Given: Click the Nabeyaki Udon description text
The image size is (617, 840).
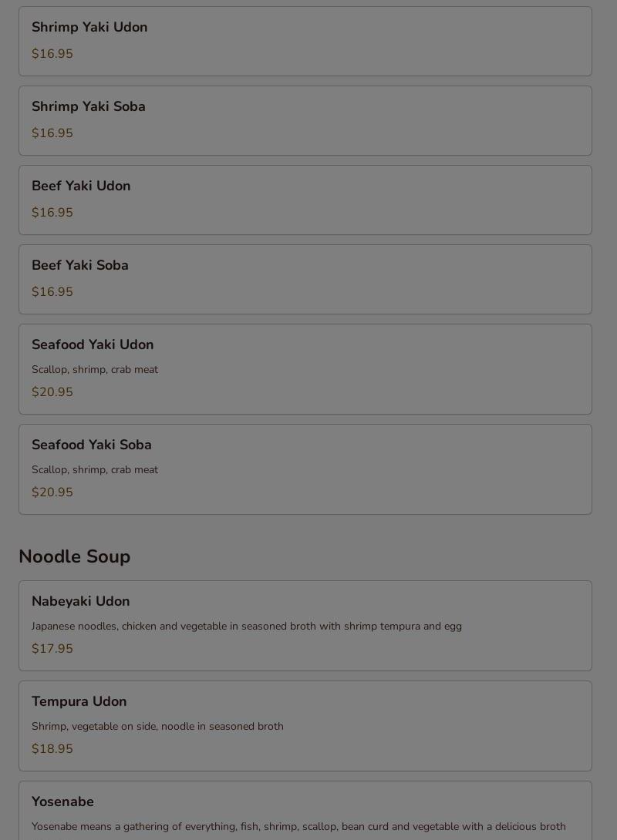Looking at the screenshot, I should [x=247, y=627].
